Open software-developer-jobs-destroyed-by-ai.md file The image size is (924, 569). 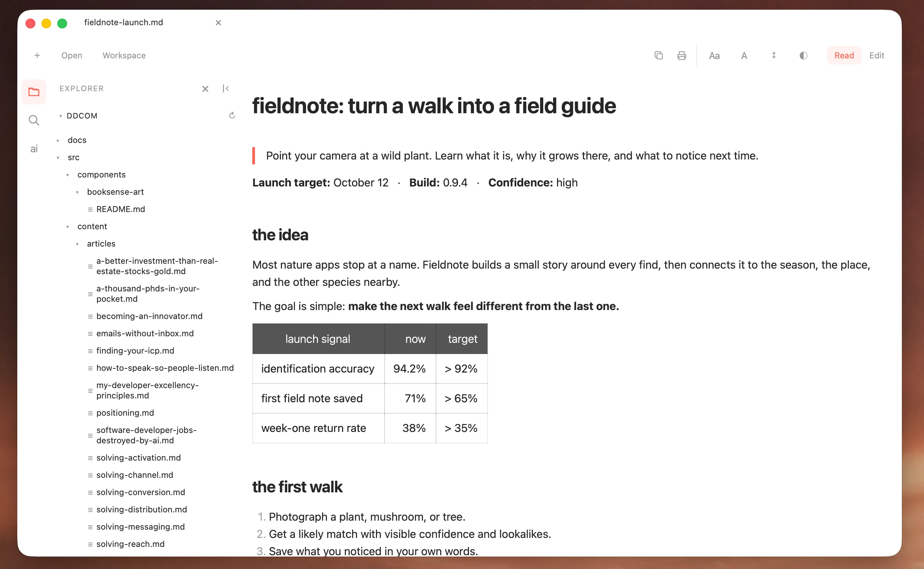click(x=147, y=435)
